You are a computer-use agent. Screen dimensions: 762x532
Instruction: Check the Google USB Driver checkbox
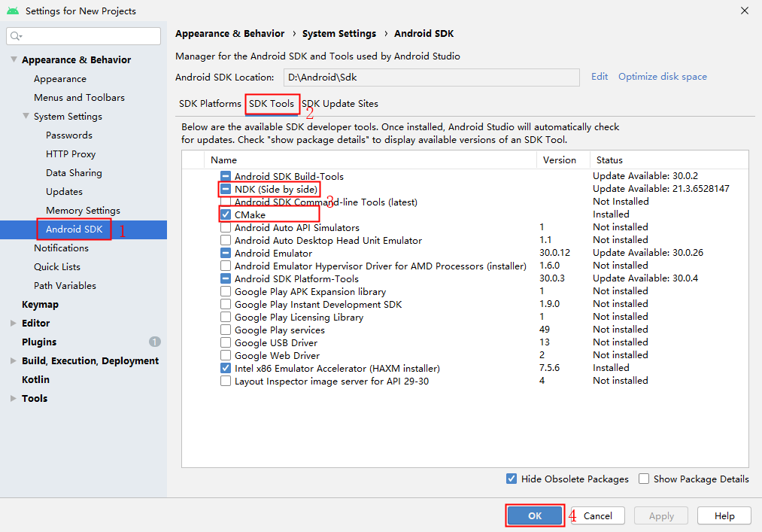[226, 342]
